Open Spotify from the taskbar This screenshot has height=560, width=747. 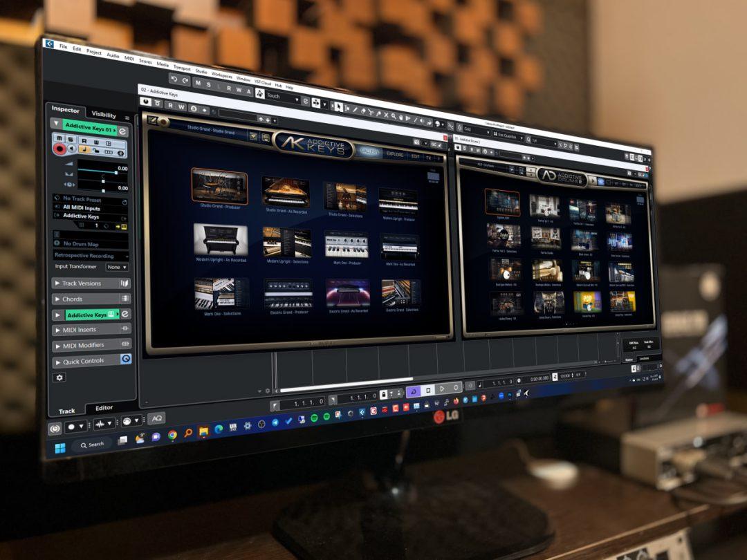pos(314,418)
